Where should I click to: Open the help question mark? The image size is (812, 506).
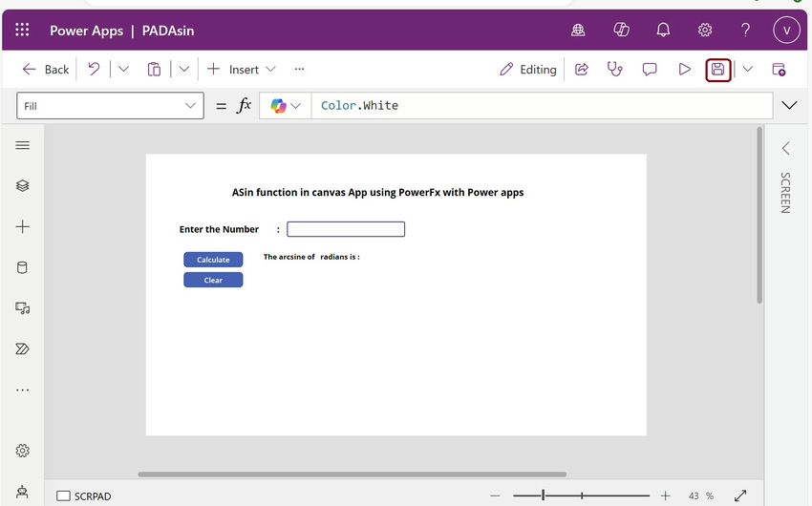[745, 30]
